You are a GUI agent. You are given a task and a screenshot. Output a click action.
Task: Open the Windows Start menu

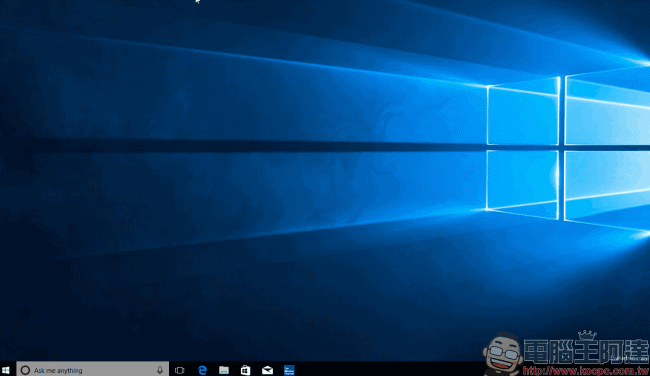click(x=6, y=370)
